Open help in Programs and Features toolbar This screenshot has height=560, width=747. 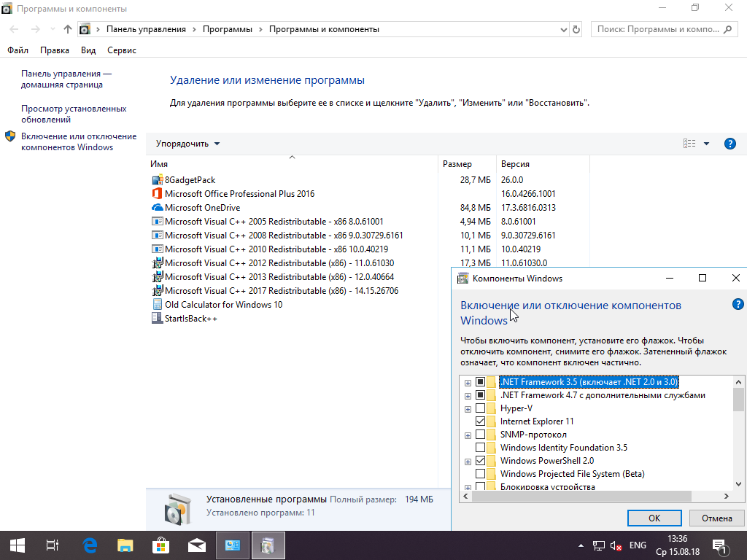(x=729, y=144)
